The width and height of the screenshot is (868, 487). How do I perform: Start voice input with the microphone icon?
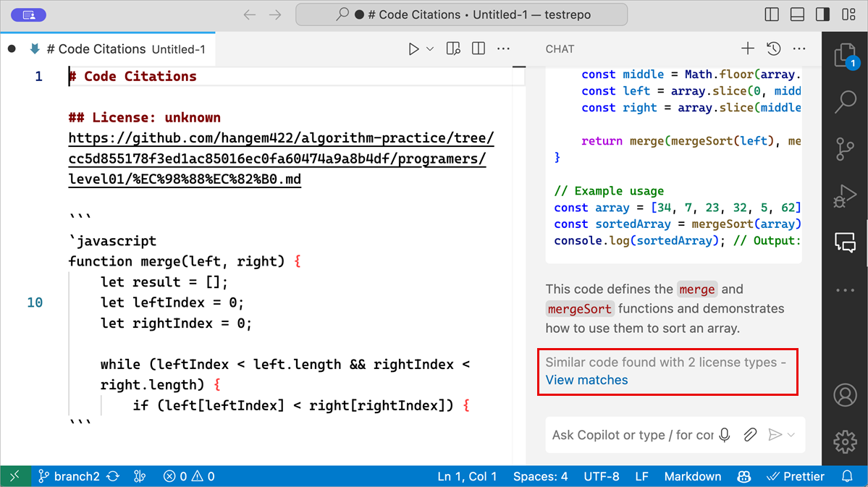725,435
